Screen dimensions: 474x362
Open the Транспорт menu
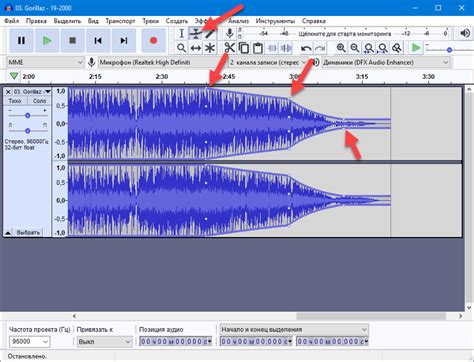coord(120,21)
